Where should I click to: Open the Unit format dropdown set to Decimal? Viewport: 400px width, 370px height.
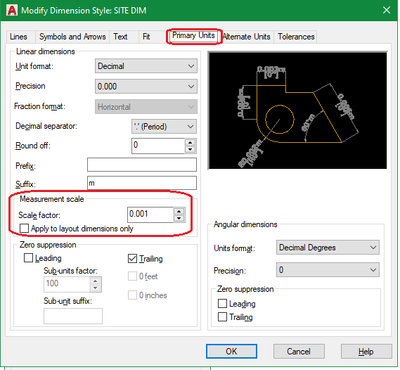click(x=146, y=66)
